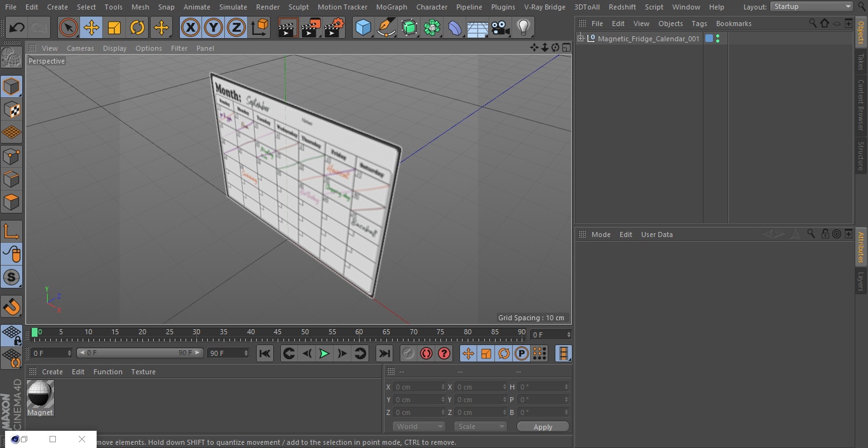868x448 pixels.
Task: Open the Timeline film strip icon
Action: coord(563,353)
